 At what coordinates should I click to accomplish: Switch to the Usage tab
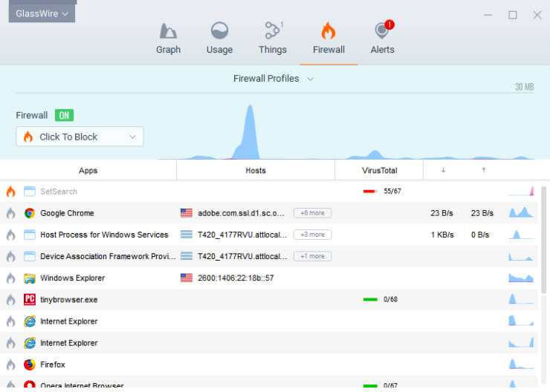point(219,38)
